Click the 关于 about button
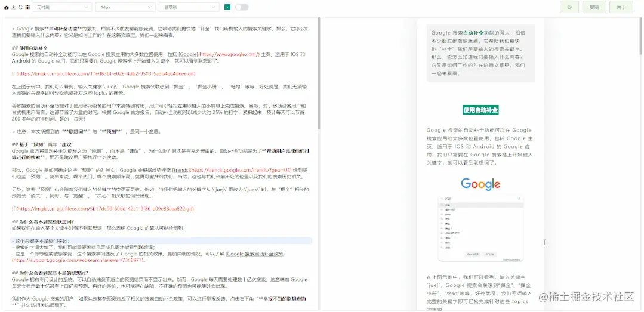 pos(621,7)
